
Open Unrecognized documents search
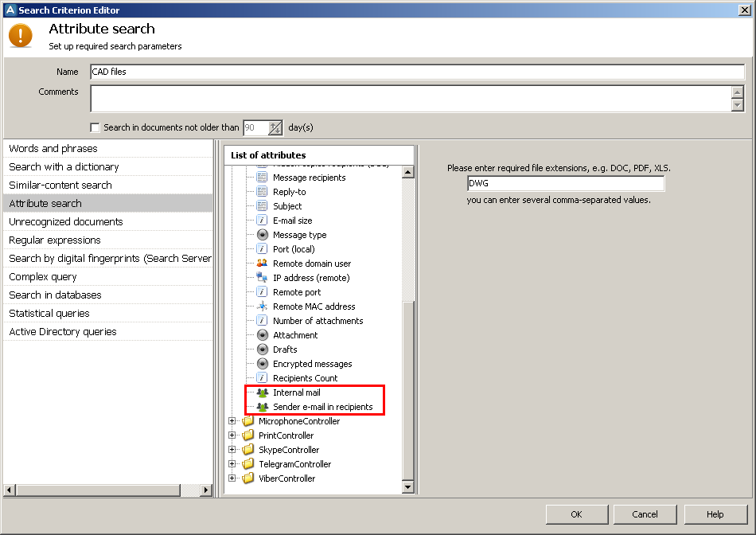[108, 222]
